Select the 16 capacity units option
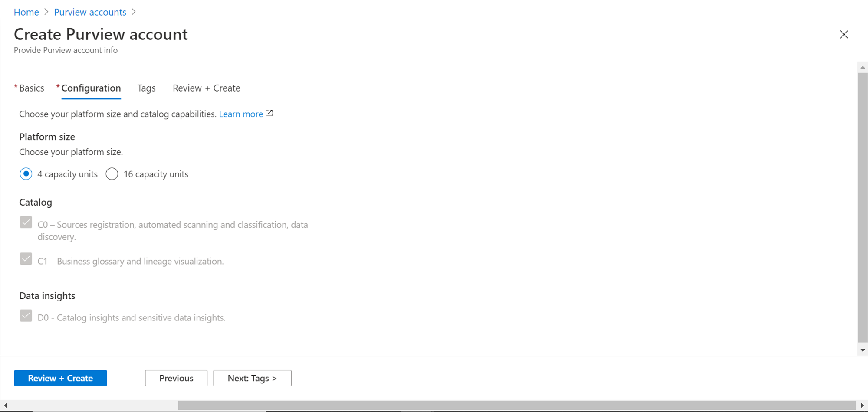Image resolution: width=868 pixels, height=412 pixels. tap(112, 174)
